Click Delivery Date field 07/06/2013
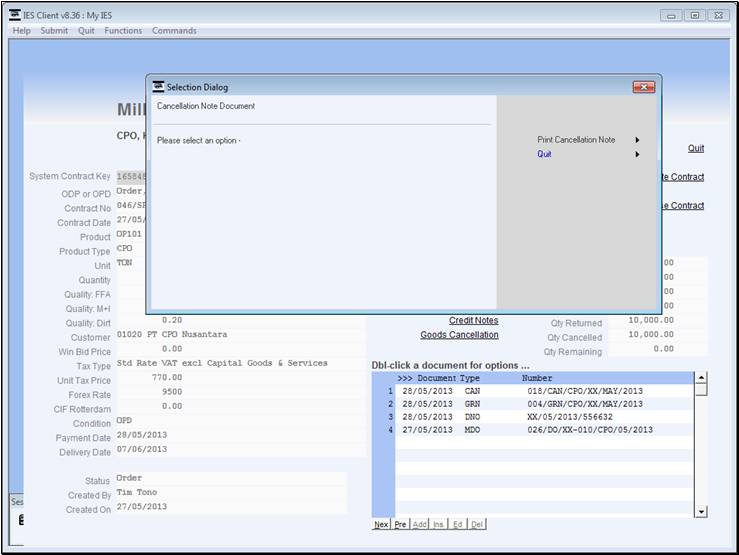The height and width of the screenshot is (555, 739). (x=239, y=449)
